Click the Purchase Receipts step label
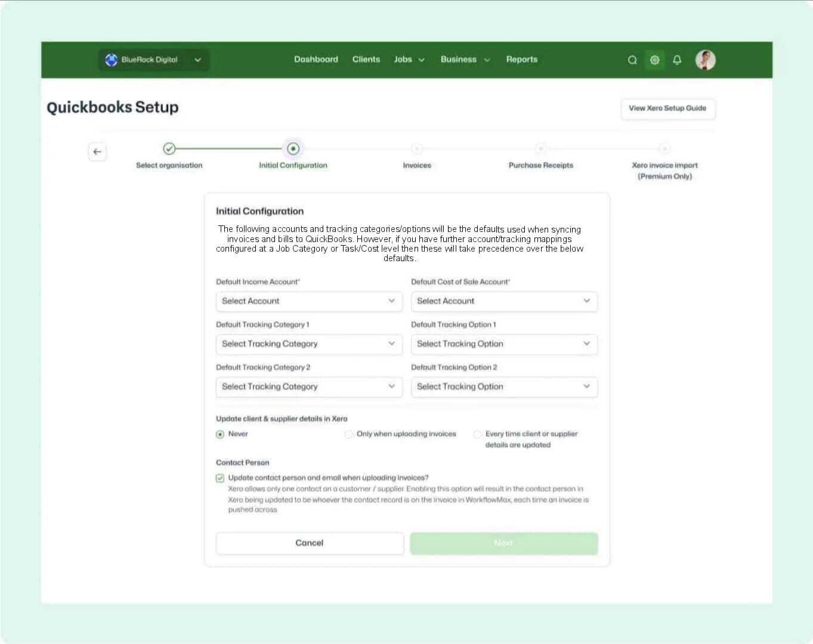813x644 pixels. [541, 166]
